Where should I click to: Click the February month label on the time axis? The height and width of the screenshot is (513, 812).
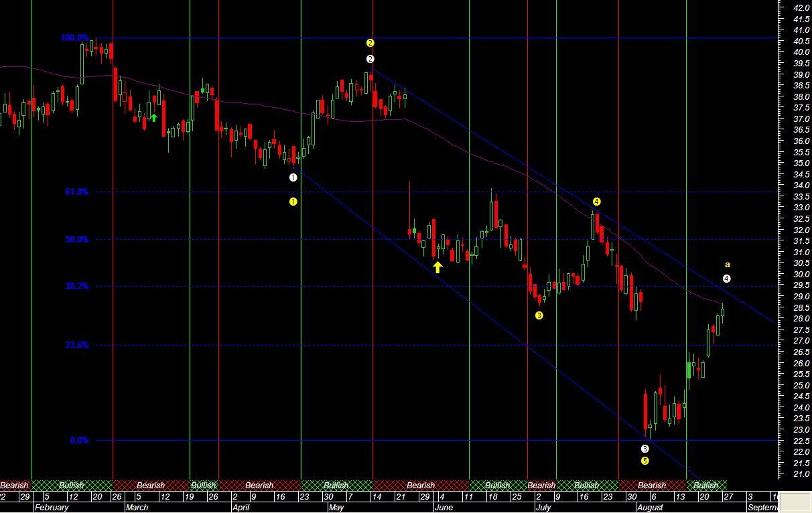click(52, 508)
